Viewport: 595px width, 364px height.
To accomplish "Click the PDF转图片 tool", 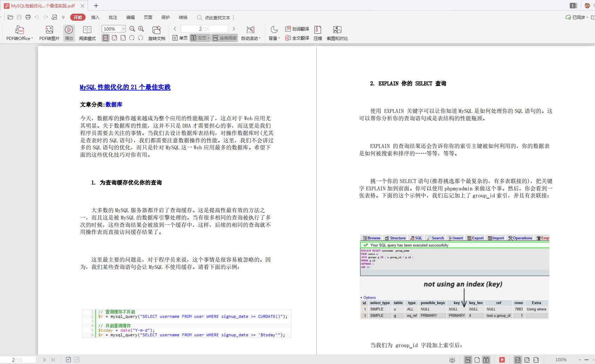I will click(x=49, y=33).
